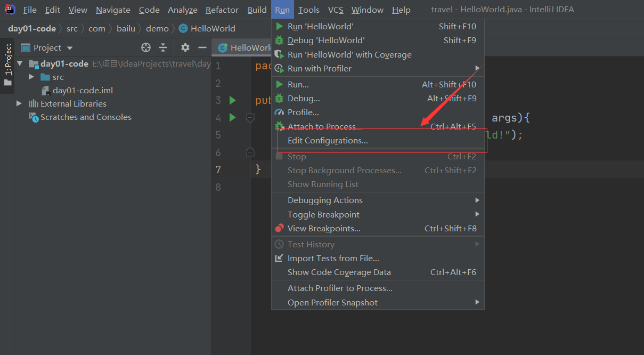Click line number 7 in the gutter
The width and height of the screenshot is (644, 355).
click(218, 170)
